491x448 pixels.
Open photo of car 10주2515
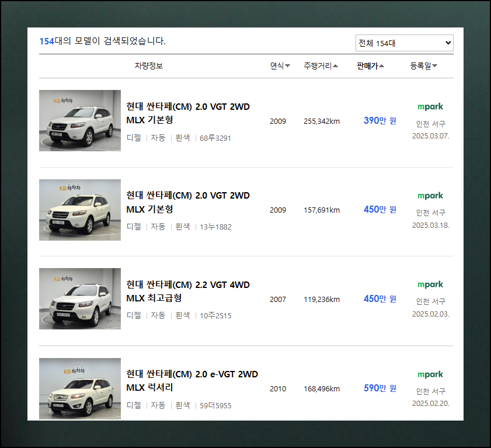[80, 298]
